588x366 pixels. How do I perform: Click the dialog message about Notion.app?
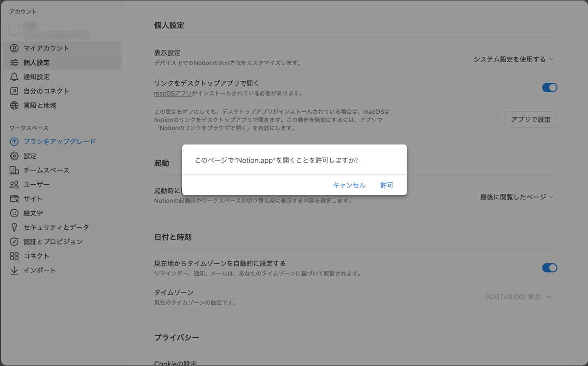point(277,160)
